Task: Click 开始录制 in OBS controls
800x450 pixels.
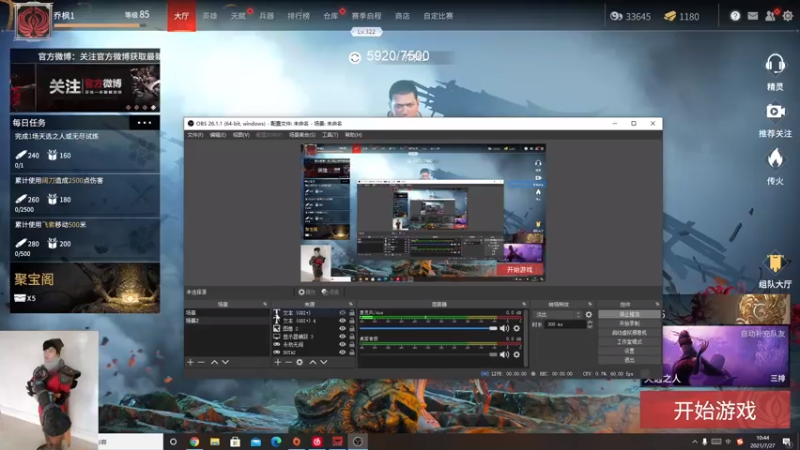Action: (x=629, y=323)
